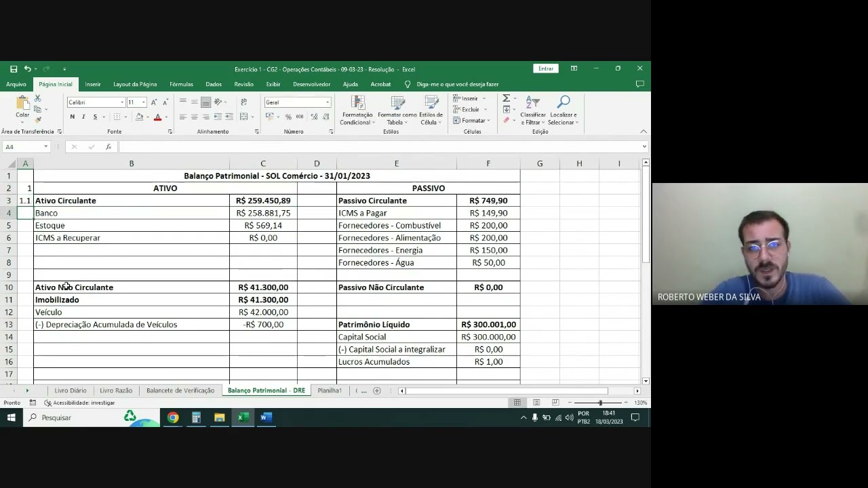Image resolution: width=868 pixels, height=488 pixels.
Task: Center text horizontally in cell
Action: pyautogui.click(x=194, y=117)
